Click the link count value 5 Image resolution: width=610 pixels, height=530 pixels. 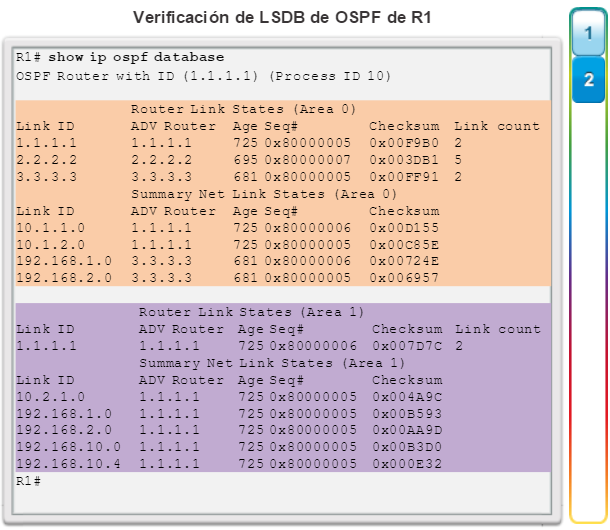coord(458,160)
